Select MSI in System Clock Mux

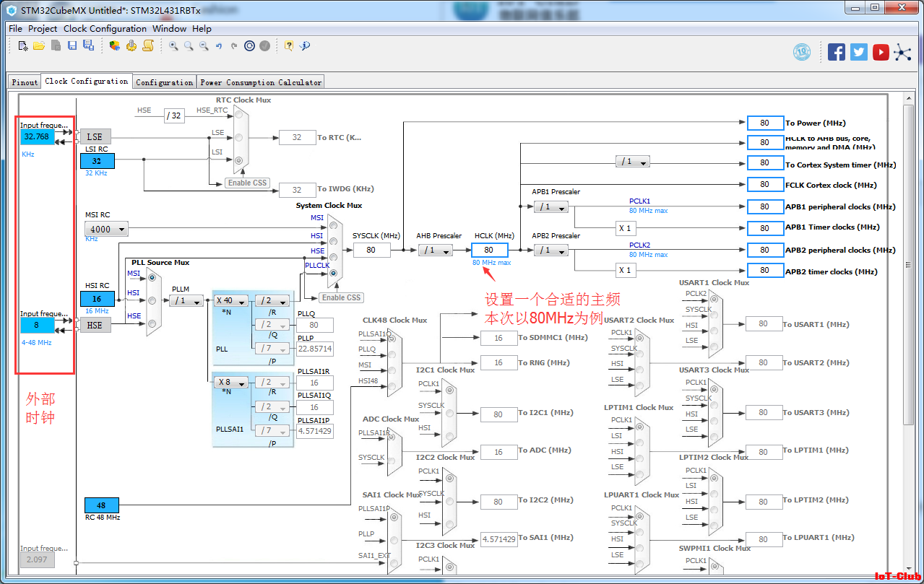333,224
